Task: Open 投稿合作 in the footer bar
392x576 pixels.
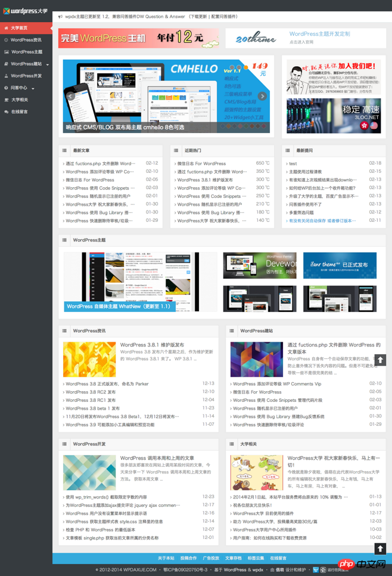Action: (x=188, y=558)
